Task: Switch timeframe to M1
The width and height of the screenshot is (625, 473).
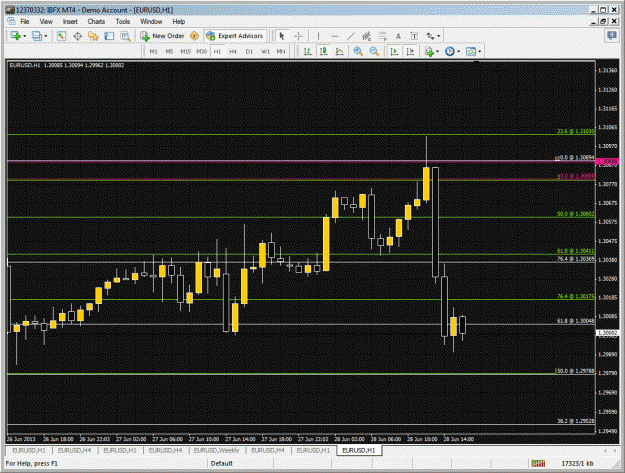Action: (153, 51)
